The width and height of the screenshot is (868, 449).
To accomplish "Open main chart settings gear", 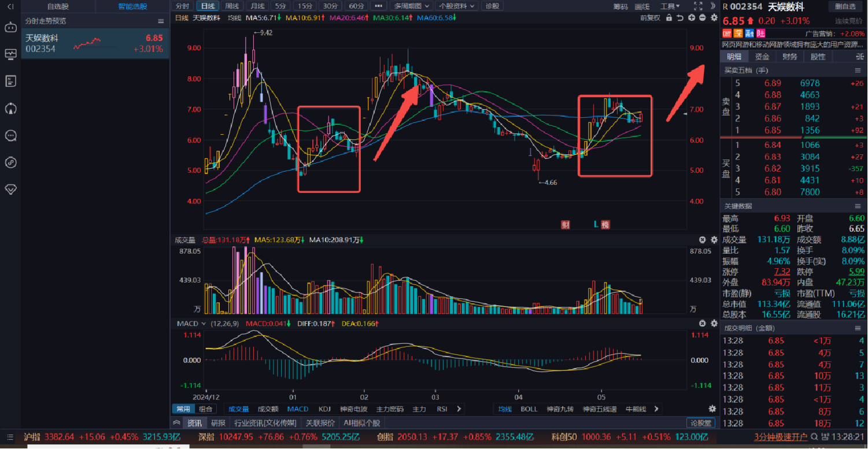I will pos(714,18).
